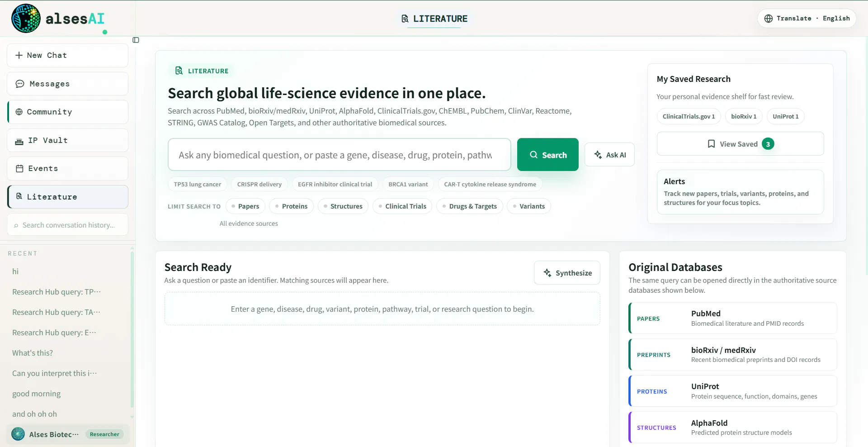Viewport: 868px width, 447px height.
Task: Open the UniProt proteins database card
Action: (733, 391)
